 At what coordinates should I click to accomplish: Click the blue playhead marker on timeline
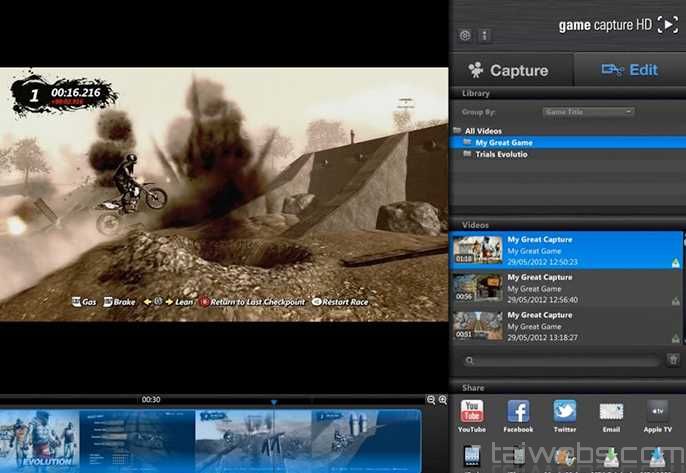273,403
